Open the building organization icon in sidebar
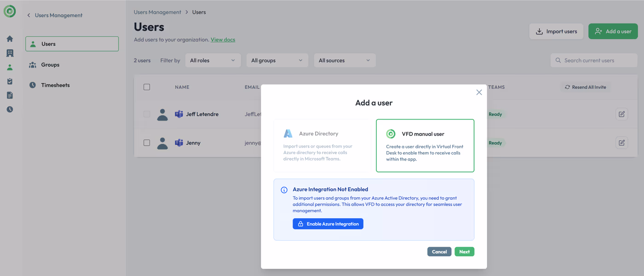644x276 pixels. click(x=10, y=53)
